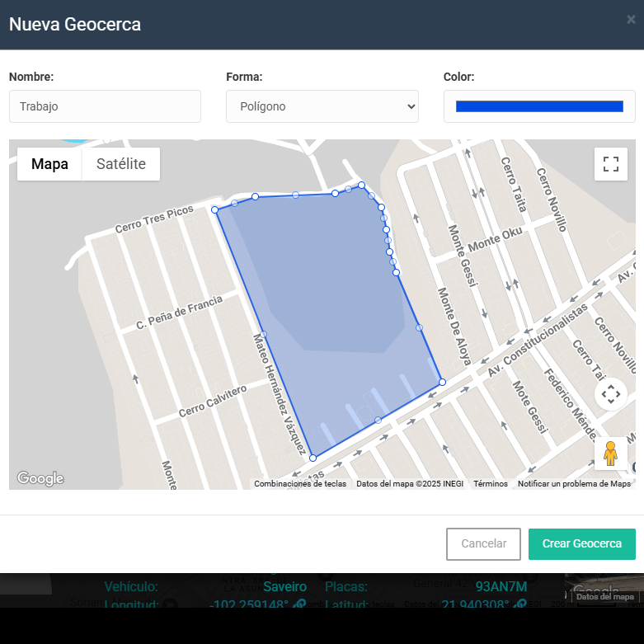This screenshot has height=644, width=644.
Task: Click the Street View pegman icon
Action: pos(610,453)
